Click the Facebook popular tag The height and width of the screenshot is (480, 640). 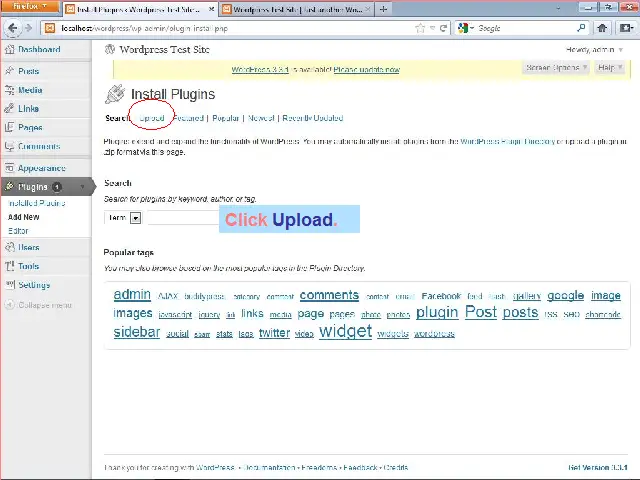441,296
